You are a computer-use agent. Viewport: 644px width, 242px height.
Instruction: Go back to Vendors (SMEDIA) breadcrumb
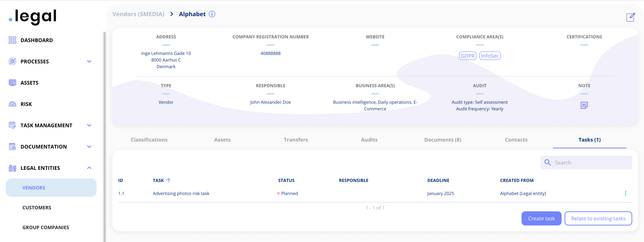click(138, 14)
